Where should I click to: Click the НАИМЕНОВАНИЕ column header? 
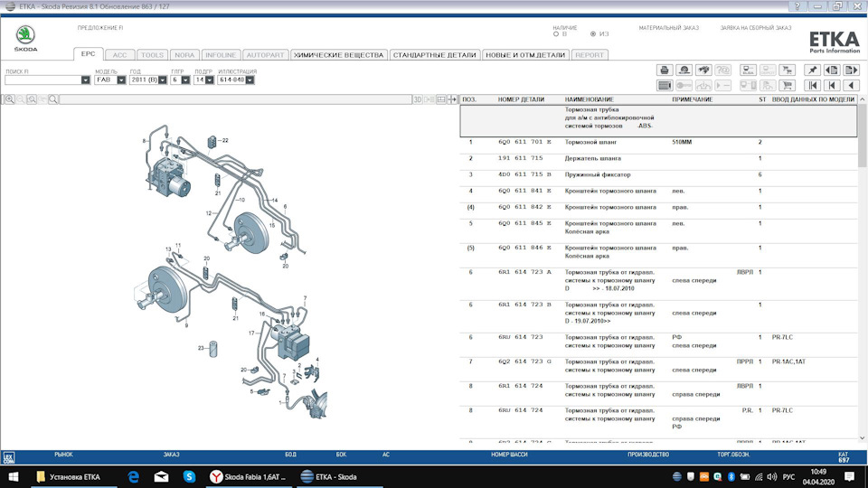(589, 99)
